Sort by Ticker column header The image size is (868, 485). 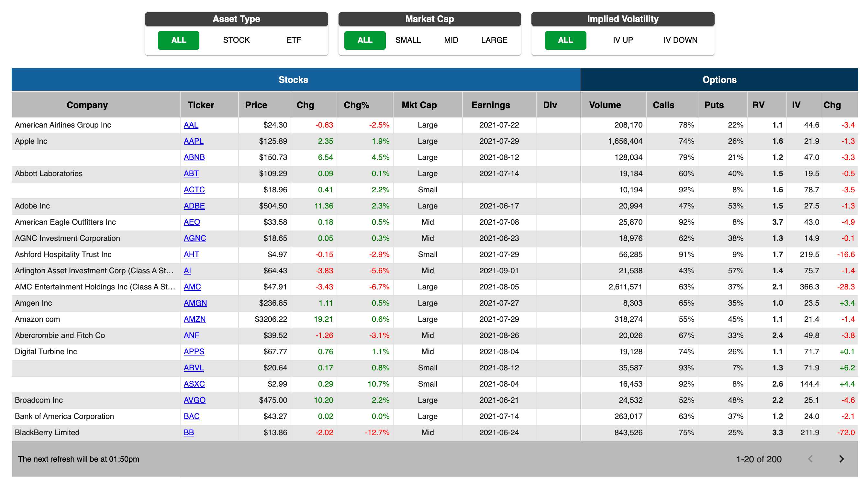200,105
